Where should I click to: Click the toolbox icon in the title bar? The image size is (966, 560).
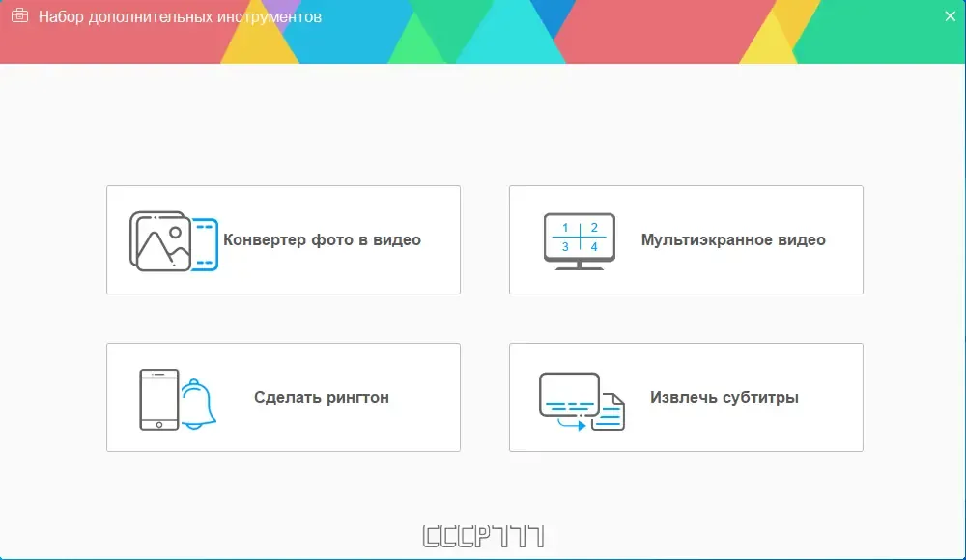19,16
